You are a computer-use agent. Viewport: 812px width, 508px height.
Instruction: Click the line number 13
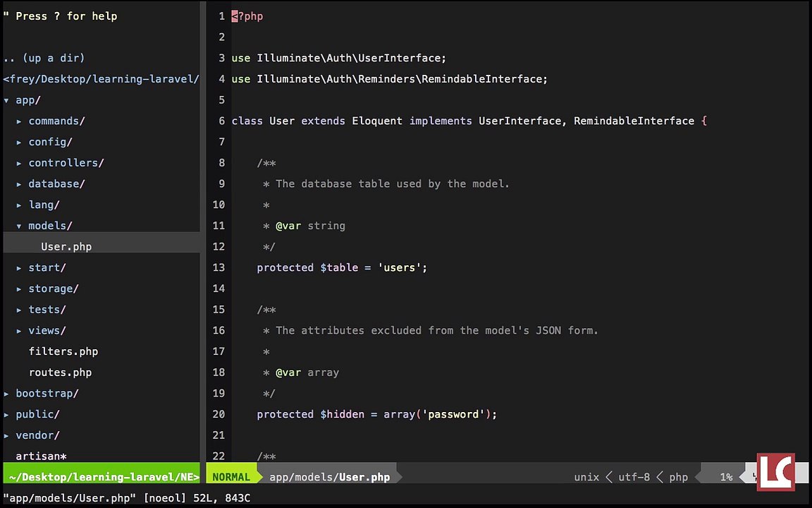(x=219, y=267)
